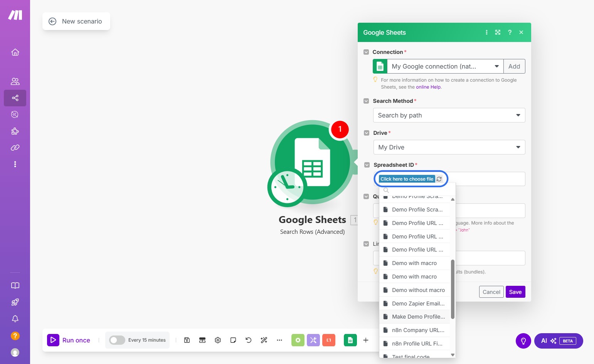This screenshot has width=594, height=364.
Task: Open the bottom toolbar three-dot more menu
Action: click(x=279, y=340)
